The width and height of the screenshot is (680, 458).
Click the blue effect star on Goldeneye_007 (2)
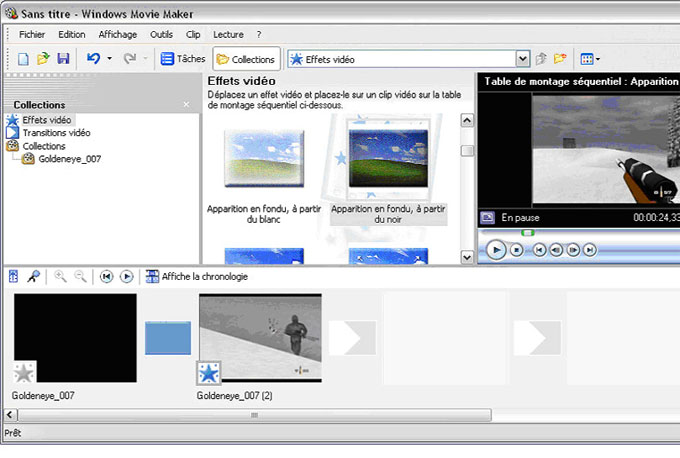point(209,373)
